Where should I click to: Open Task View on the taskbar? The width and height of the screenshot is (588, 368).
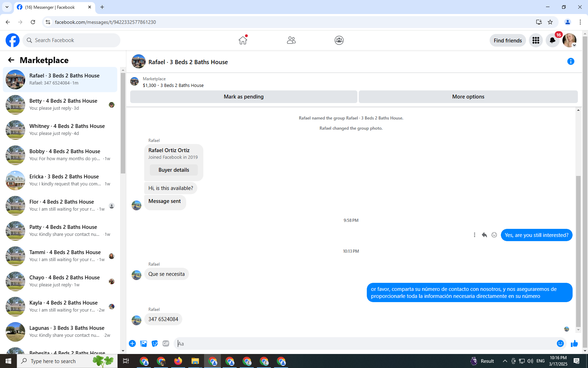point(126,361)
